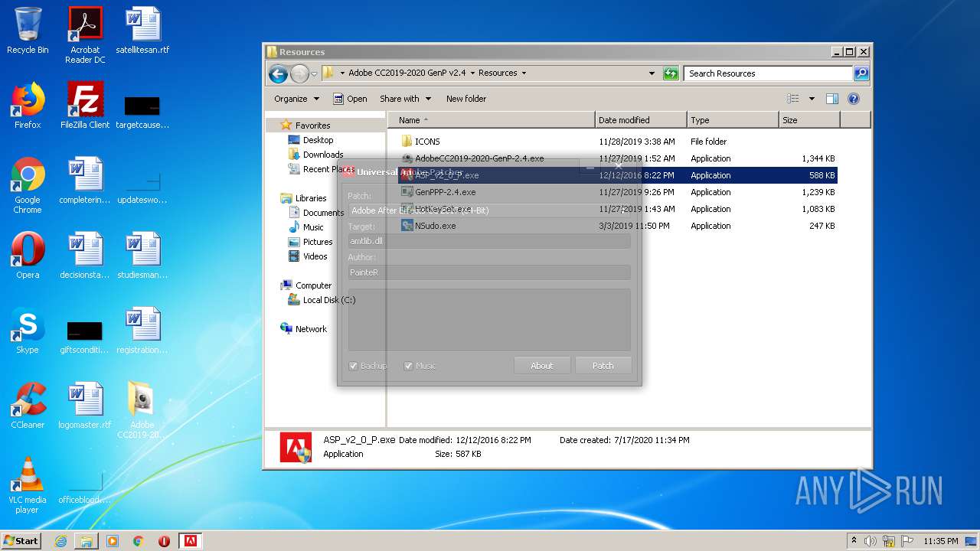
Task: Click the Opera taskbar icon
Action: pos(164,541)
